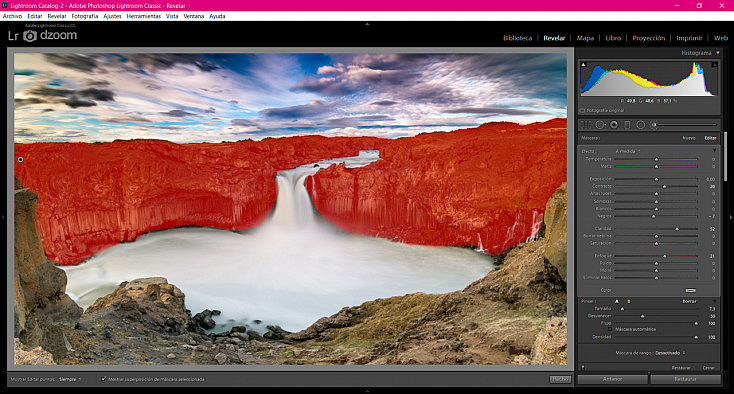Click the right panel vertical scrollbar
This screenshot has height=394, width=734.
point(726,156)
